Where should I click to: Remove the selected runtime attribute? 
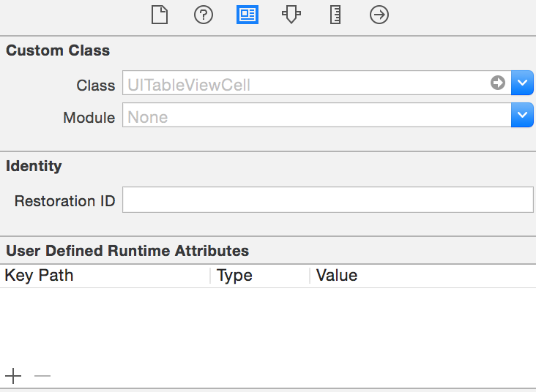click(x=42, y=376)
